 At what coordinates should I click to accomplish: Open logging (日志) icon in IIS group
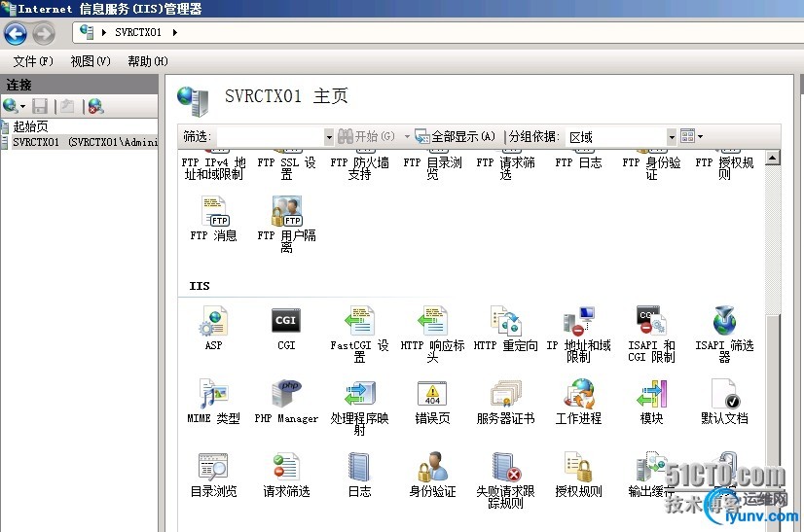point(359,475)
